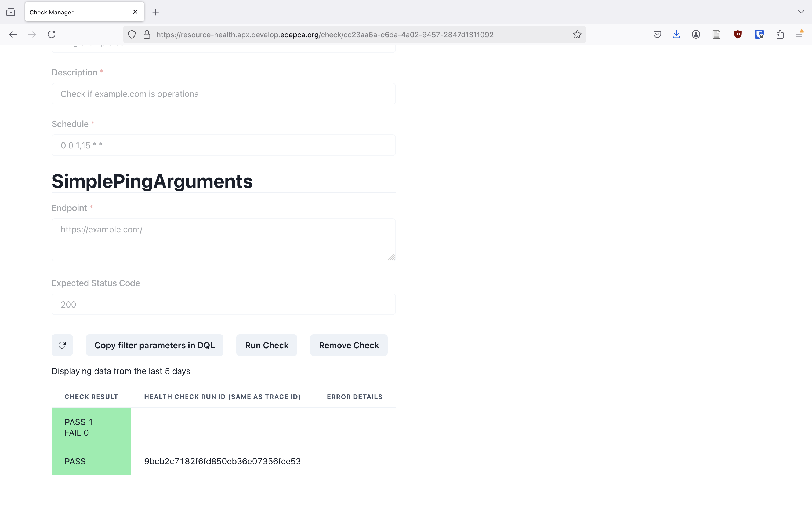Reload the page with browser reload icon

tap(52, 34)
